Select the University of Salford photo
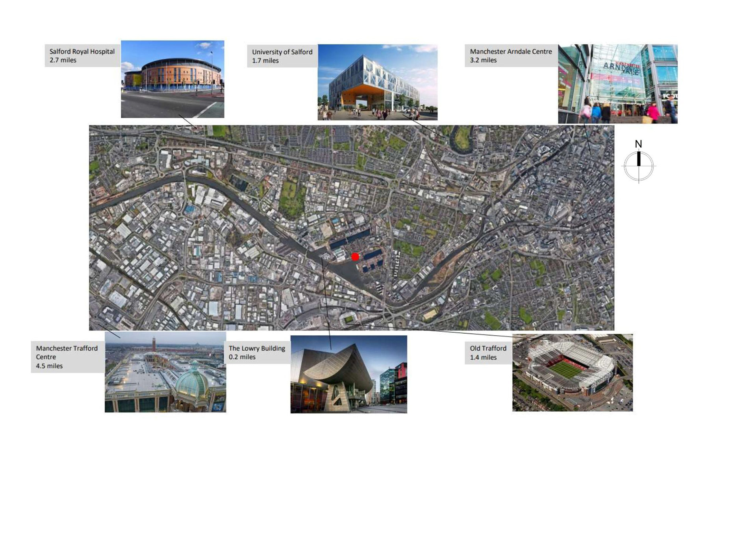Image resolution: width=756 pixels, height=534 pixels. point(377,82)
